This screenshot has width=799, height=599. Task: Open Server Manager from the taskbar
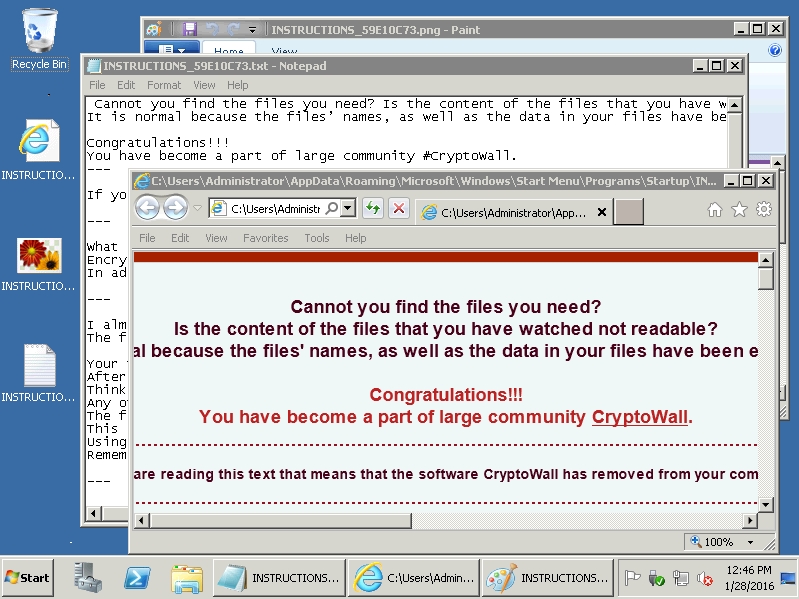tap(86, 577)
